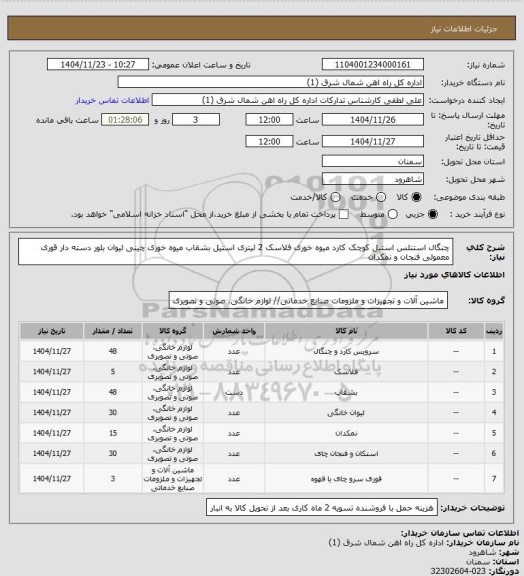Select the جزیی purchase type radio
Screen dimensions: 524x576
pyautogui.click(x=433, y=214)
